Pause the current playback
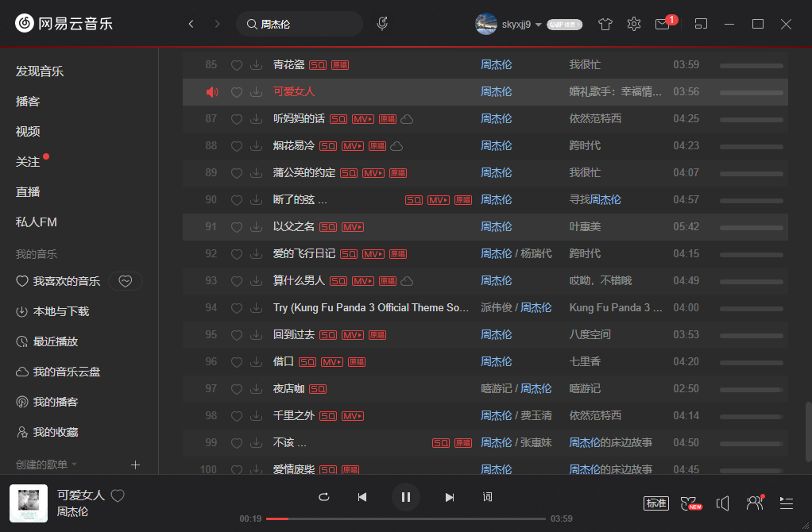This screenshot has height=532, width=812. pos(406,497)
